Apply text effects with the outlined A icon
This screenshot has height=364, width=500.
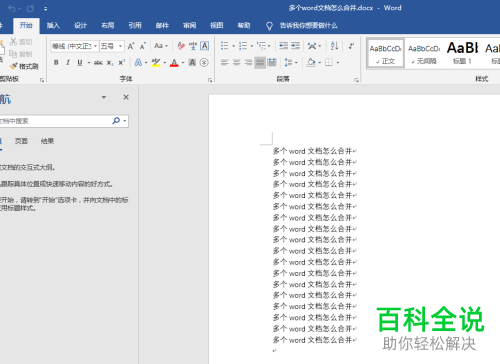[x=138, y=62]
